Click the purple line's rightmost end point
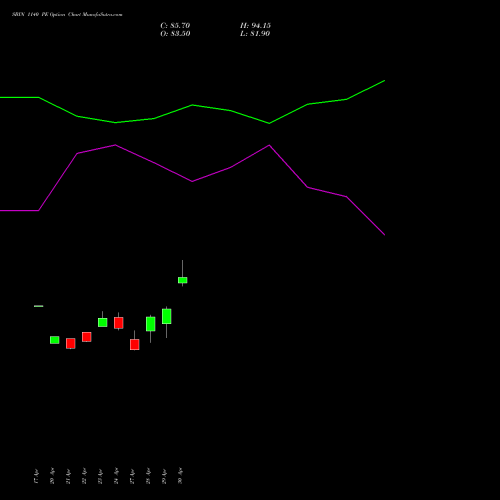Viewport: 500px width, 500px height. point(385,235)
